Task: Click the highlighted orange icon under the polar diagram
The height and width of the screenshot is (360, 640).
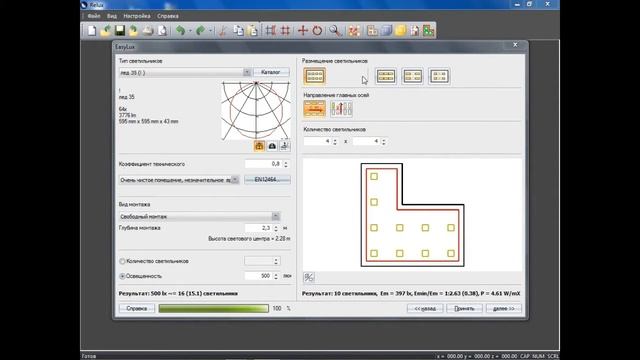Action: pyautogui.click(x=259, y=146)
